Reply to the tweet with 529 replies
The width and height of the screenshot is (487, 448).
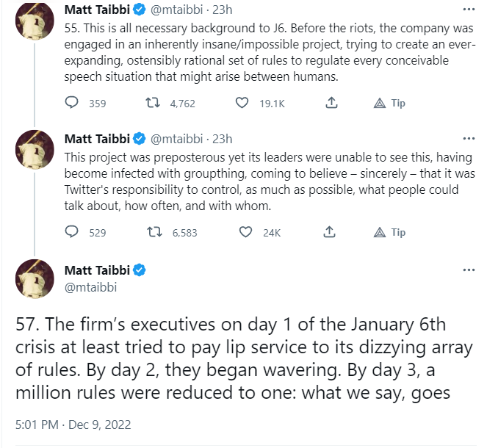coord(72,233)
